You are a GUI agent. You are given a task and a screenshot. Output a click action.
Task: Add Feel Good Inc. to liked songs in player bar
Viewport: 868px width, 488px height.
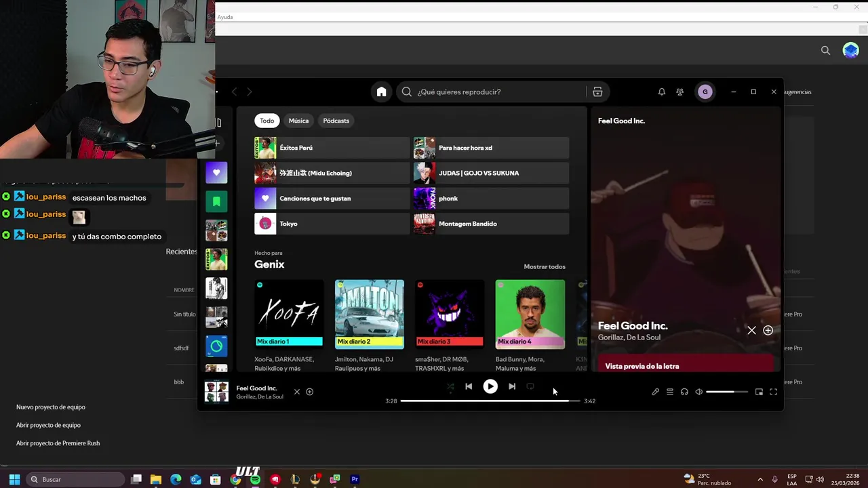pos(310,392)
